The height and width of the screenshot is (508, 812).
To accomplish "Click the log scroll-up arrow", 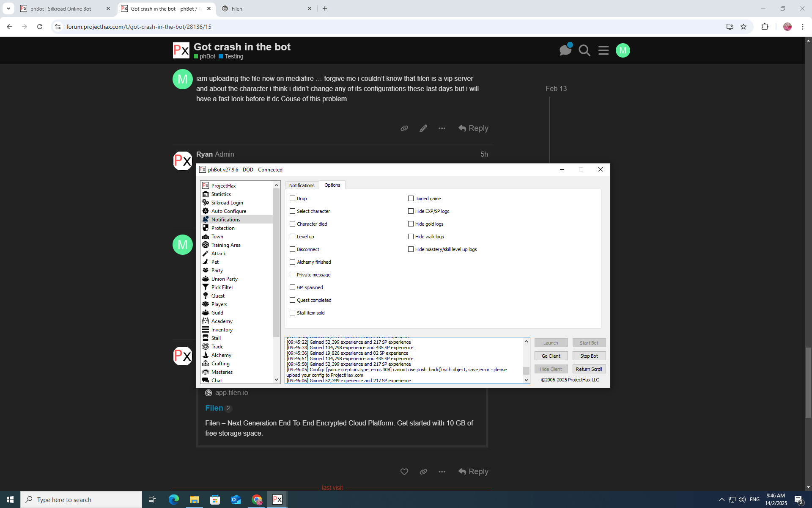I will [526, 341].
